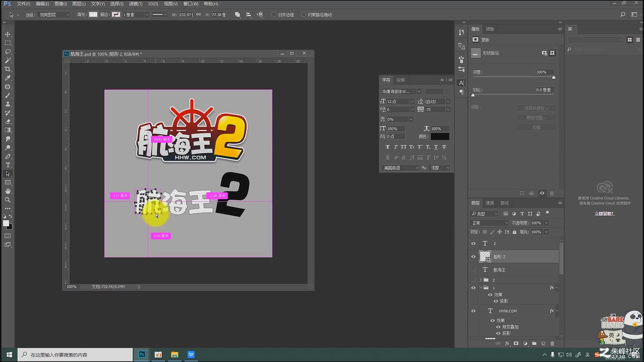Click the text color swatch in Character panel
The width and height of the screenshot is (644, 362).
[440, 136]
